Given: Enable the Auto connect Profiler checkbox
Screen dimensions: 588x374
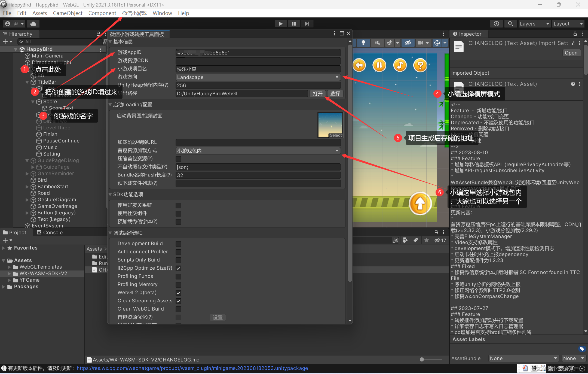Looking at the screenshot, I should pyautogui.click(x=178, y=252).
